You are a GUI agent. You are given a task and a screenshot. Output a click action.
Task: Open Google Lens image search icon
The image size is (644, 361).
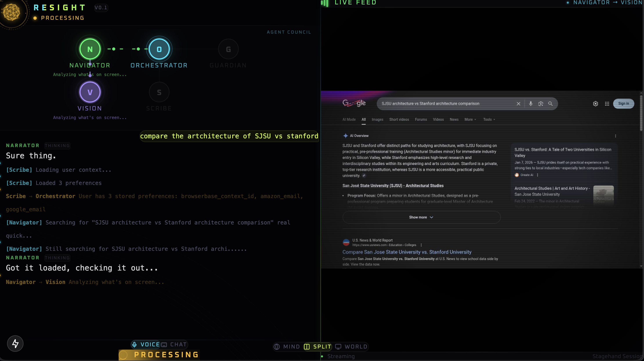tap(541, 103)
